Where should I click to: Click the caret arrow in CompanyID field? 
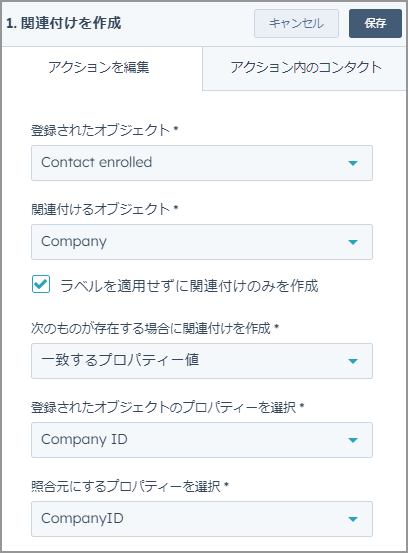click(x=353, y=519)
